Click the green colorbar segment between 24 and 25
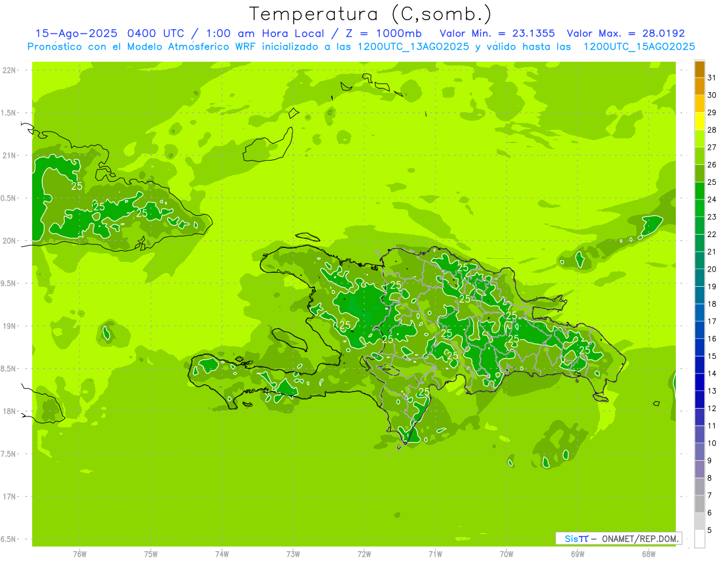Viewport: 728px width, 562px height. pyautogui.click(x=699, y=190)
